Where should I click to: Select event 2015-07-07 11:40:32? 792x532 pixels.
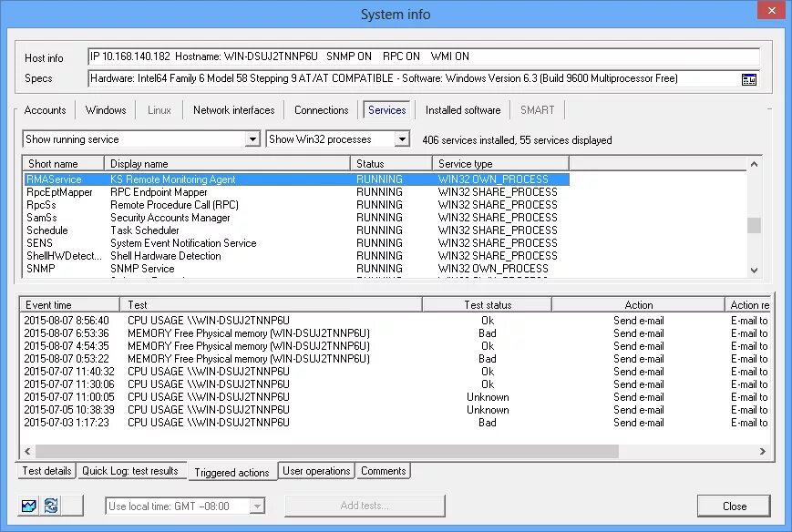396,372
